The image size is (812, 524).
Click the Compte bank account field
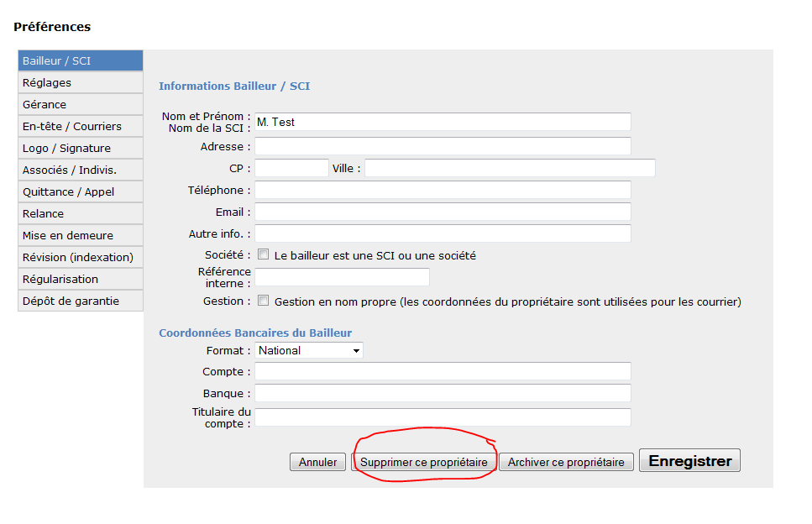coord(443,371)
